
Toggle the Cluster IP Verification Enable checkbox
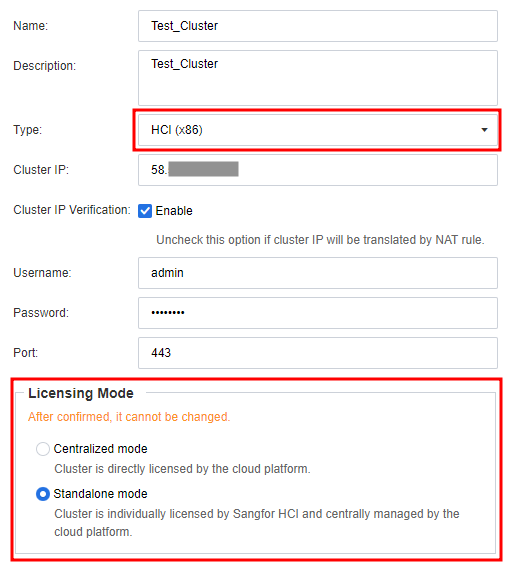145,210
